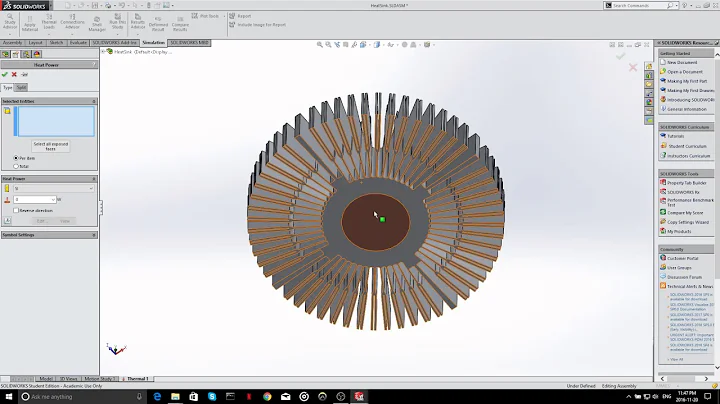
Task: Open the File Explorer task pane tab
Action: click(649, 84)
